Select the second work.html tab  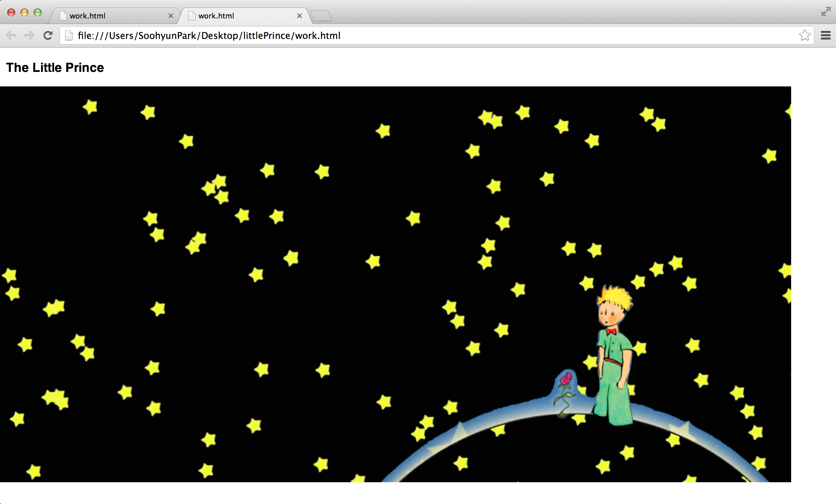click(x=243, y=16)
